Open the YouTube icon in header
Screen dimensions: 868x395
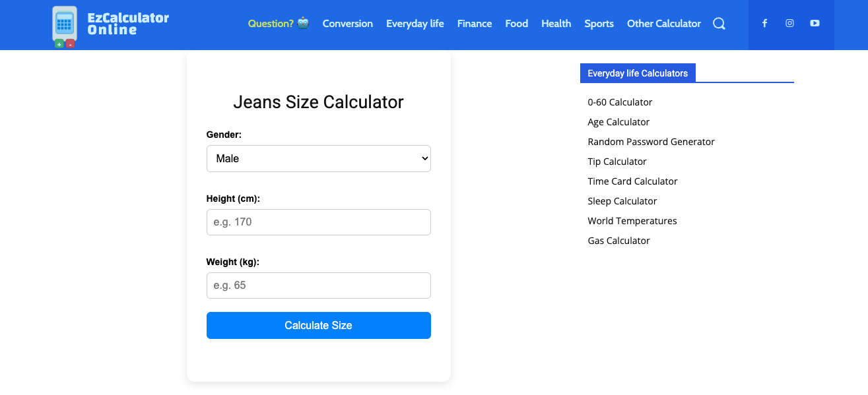pos(815,23)
